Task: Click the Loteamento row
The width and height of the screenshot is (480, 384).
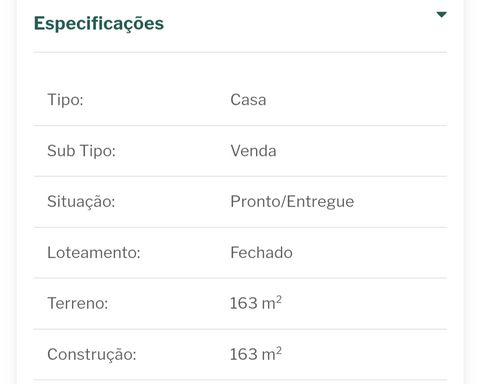Action: click(x=240, y=253)
